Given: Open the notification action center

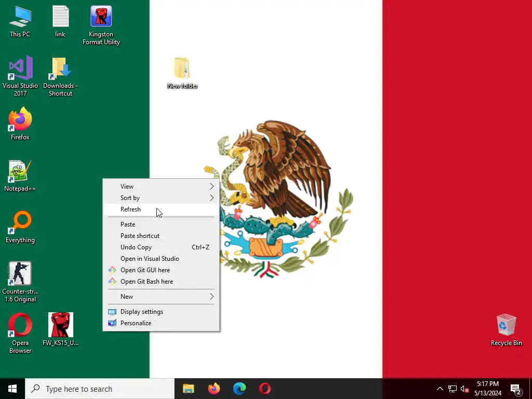Looking at the screenshot, I should point(516,389).
